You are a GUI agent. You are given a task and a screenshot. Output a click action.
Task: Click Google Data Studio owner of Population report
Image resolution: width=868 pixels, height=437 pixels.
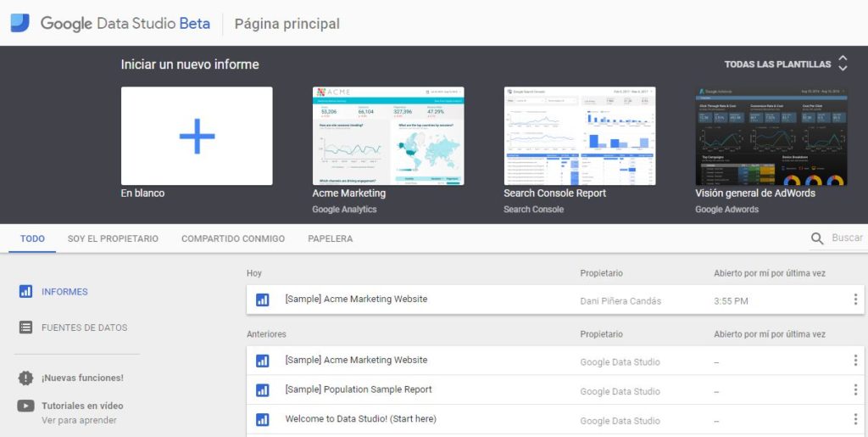click(620, 391)
